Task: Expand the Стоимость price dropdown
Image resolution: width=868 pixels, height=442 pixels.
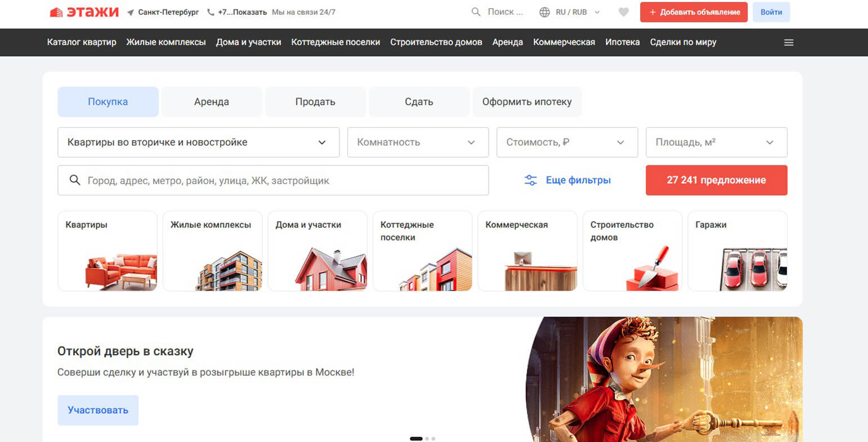Action: (567, 142)
